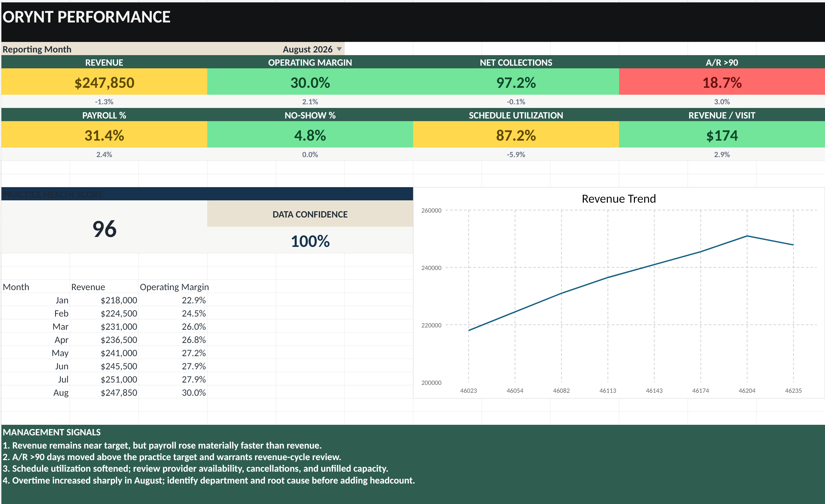This screenshot has width=825, height=504.
Task: Click the $218,000 January revenue cell
Action: 104,300
